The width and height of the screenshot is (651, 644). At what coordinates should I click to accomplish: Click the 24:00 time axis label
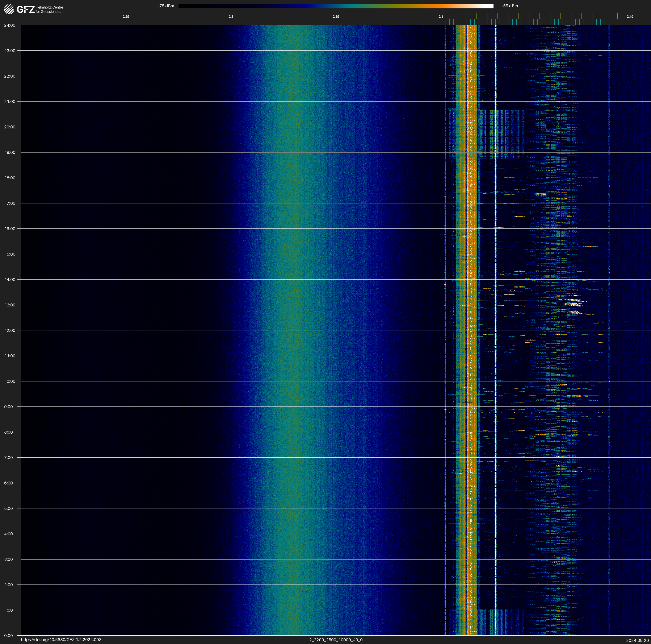tap(10, 25)
